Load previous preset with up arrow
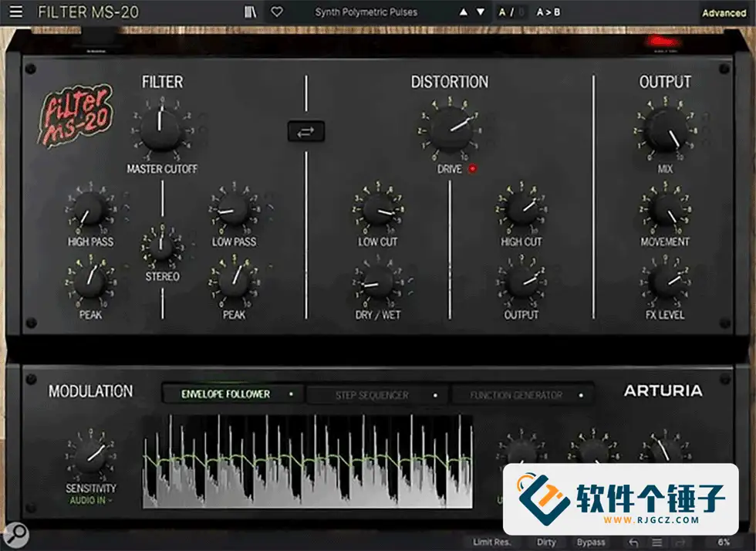 (464, 12)
